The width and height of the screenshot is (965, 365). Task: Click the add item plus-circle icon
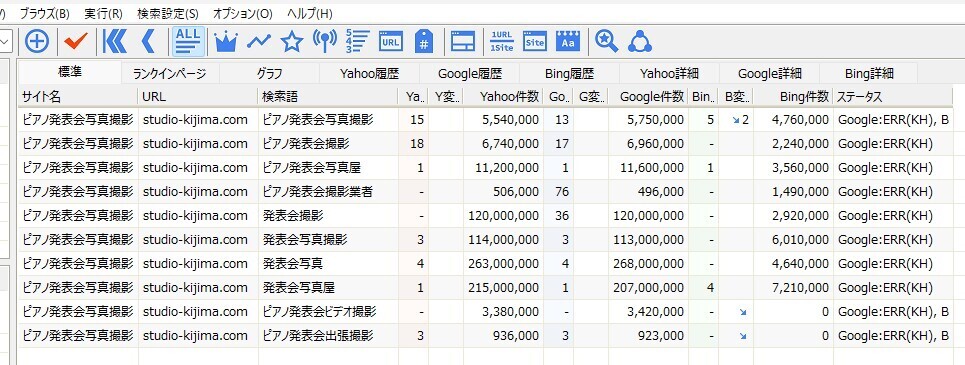click(x=38, y=42)
